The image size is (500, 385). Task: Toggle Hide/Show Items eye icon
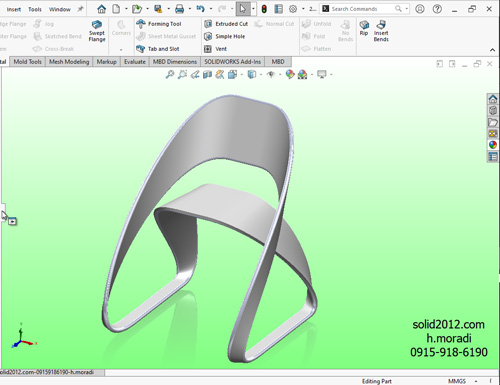click(271, 74)
